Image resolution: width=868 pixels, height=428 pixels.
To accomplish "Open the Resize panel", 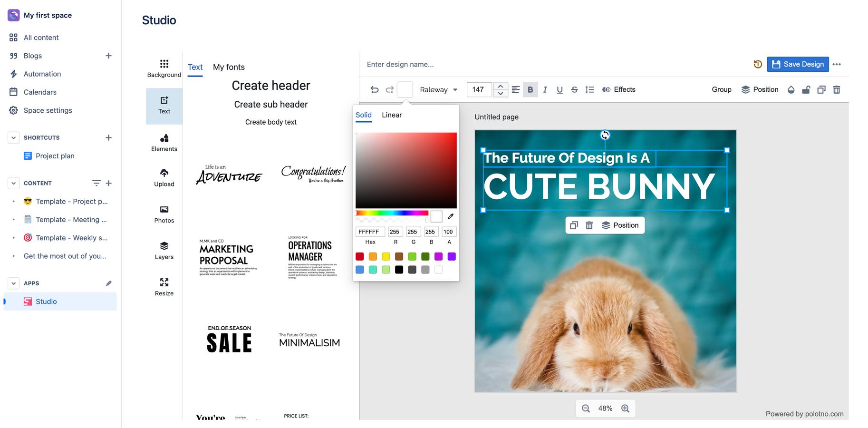I will (164, 287).
